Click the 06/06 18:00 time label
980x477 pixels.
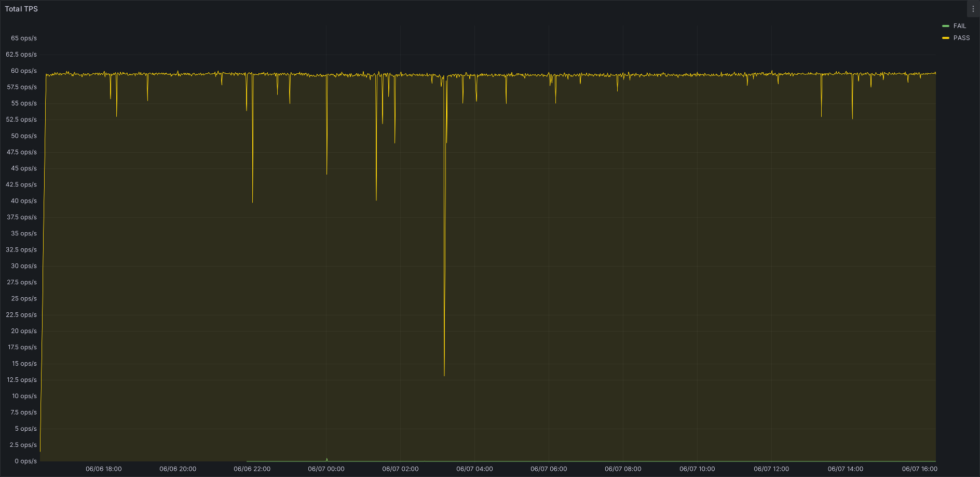[x=104, y=469]
